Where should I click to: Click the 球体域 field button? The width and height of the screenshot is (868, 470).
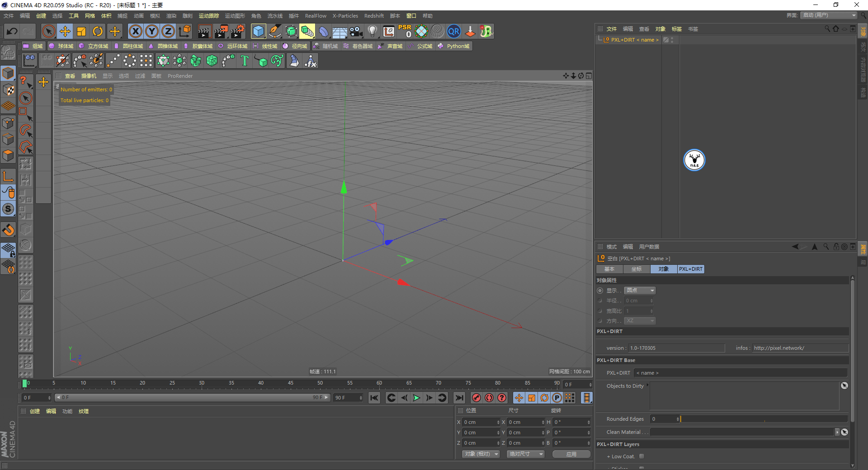tap(61, 46)
